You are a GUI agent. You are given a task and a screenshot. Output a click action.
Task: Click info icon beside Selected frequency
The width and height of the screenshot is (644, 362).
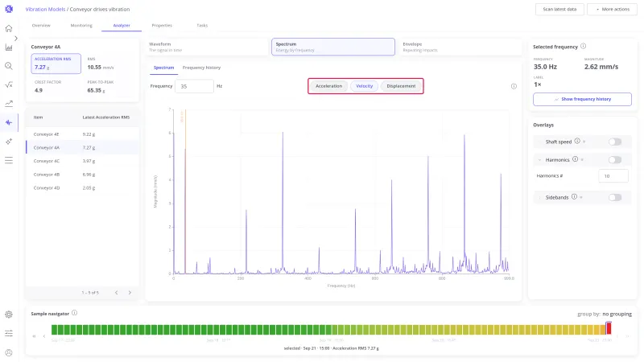(x=583, y=47)
